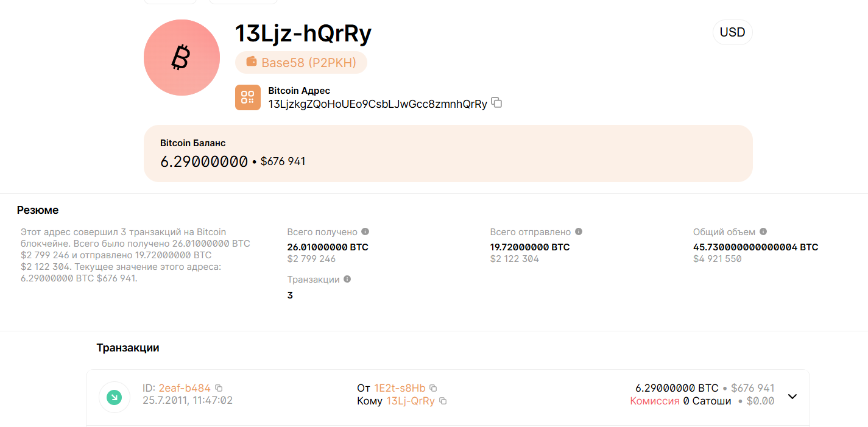Copy the full Bitcoin address

pyautogui.click(x=496, y=103)
